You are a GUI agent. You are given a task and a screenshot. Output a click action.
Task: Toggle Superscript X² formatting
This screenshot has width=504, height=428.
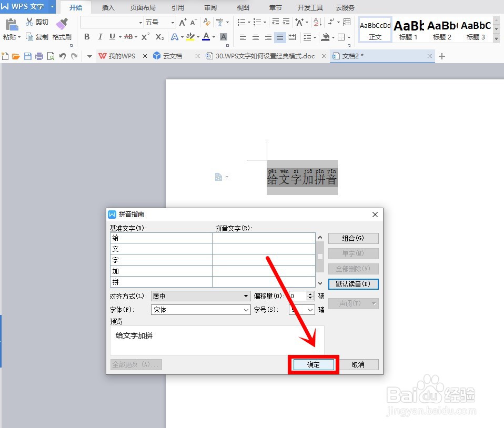(145, 37)
